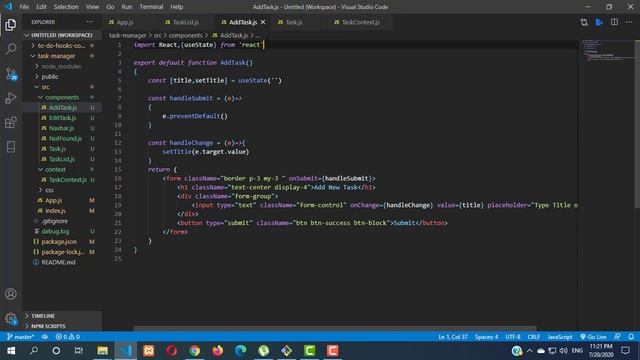
Task: Open the editor more actions ellipsis
Action: click(x=629, y=22)
